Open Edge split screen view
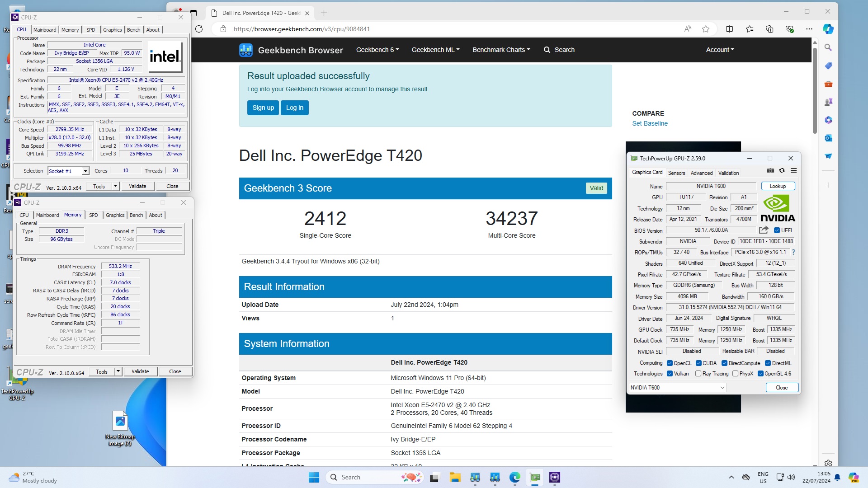The image size is (868, 488). tap(729, 29)
